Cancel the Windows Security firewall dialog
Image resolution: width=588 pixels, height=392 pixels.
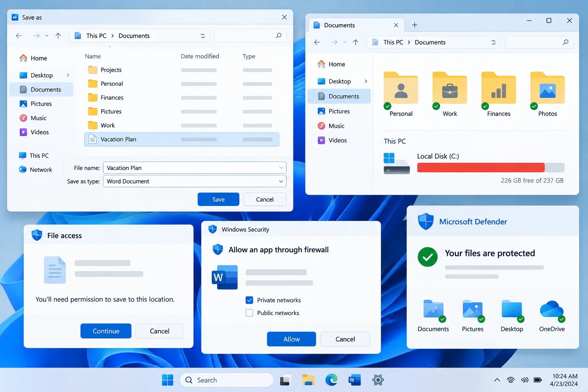click(x=345, y=339)
